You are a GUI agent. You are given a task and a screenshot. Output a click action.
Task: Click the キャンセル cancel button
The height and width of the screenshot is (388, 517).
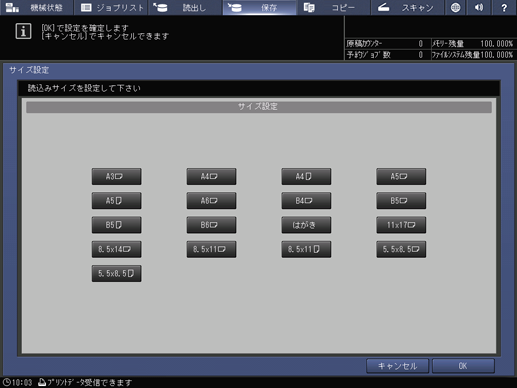(x=397, y=366)
